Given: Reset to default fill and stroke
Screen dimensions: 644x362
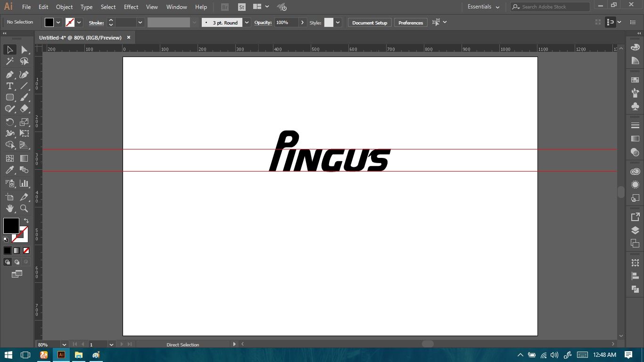Looking at the screenshot, I should [x=6, y=239].
